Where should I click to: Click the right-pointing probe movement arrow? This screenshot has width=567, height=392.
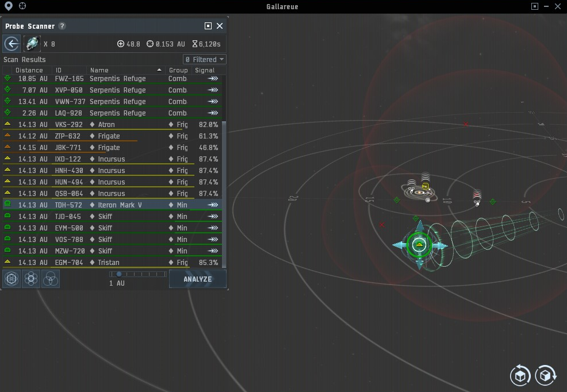coord(440,245)
